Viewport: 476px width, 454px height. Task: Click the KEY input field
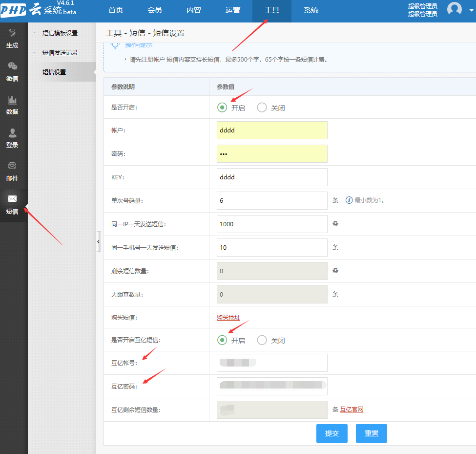pyautogui.click(x=272, y=177)
